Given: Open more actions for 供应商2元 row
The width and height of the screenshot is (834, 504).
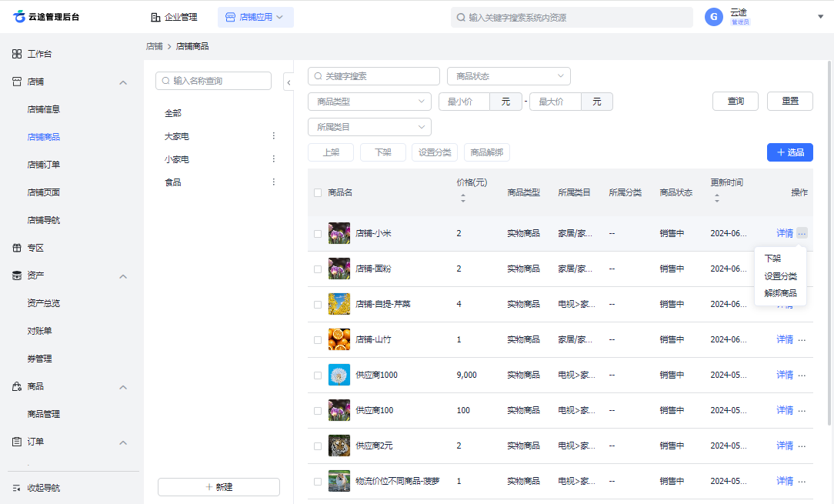Looking at the screenshot, I should click(x=802, y=446).
